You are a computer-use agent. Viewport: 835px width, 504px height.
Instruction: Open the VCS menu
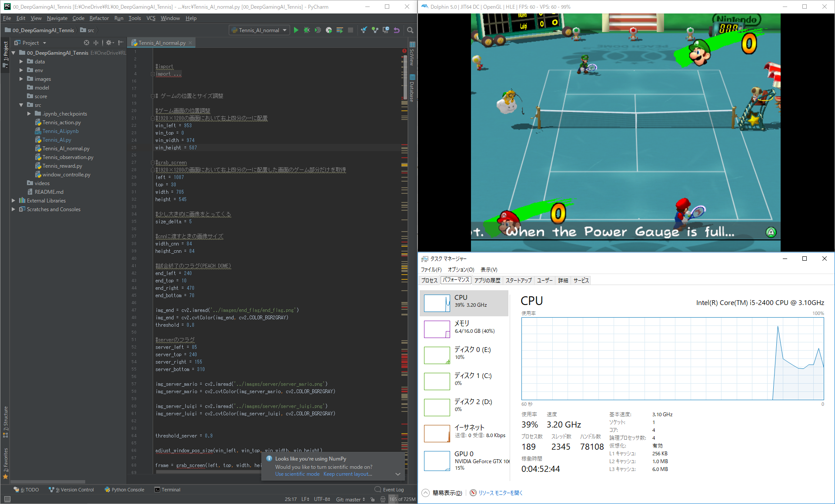click(151, 18)
